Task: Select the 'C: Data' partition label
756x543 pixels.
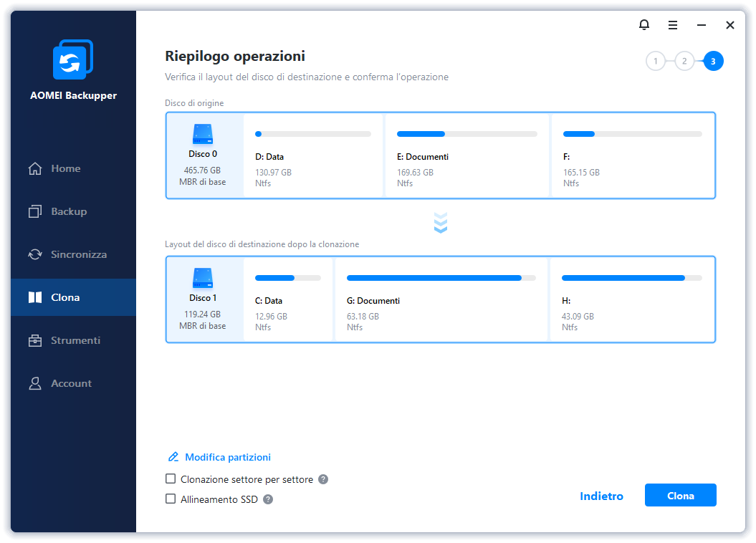Action: 269,301
